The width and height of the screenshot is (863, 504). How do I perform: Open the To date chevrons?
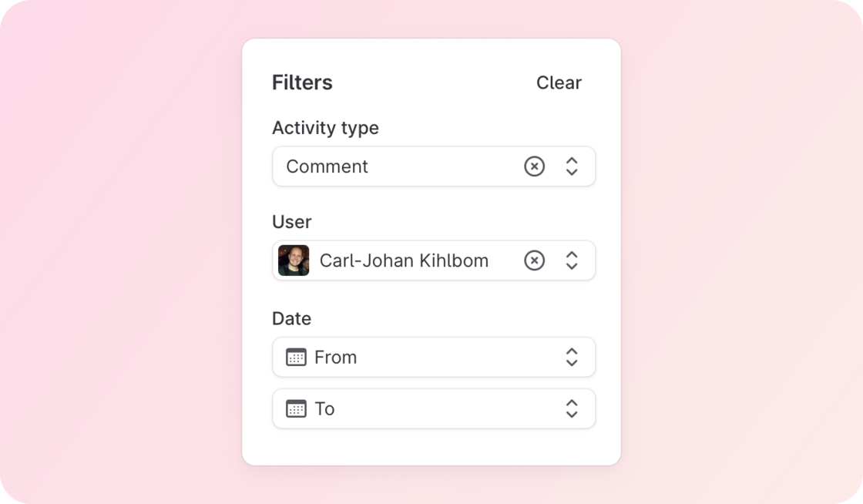(572, 408)
